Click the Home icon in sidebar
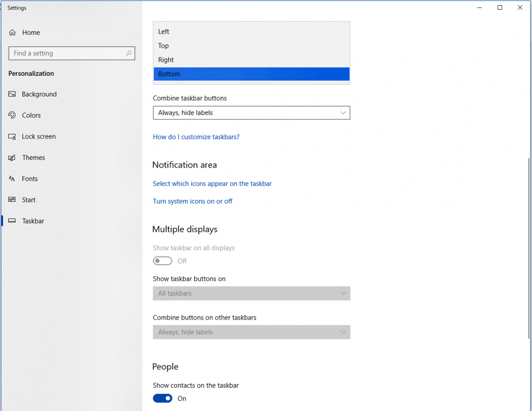Screen dimensions: 532x411 point(12,33)
